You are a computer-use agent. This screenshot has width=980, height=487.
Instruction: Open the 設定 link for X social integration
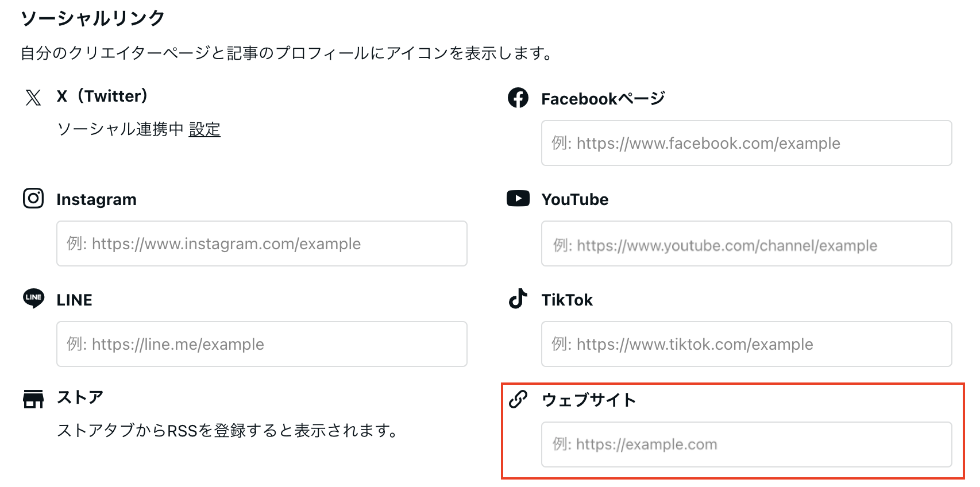coord(205,129)
